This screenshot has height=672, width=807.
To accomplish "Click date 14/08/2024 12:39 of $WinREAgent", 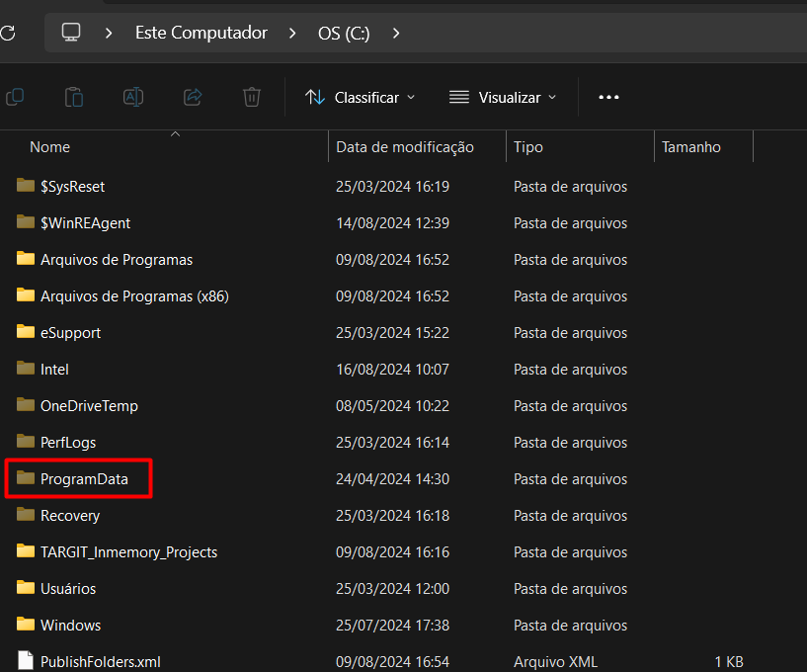I will pyautogui.click(x=393, y=223).
